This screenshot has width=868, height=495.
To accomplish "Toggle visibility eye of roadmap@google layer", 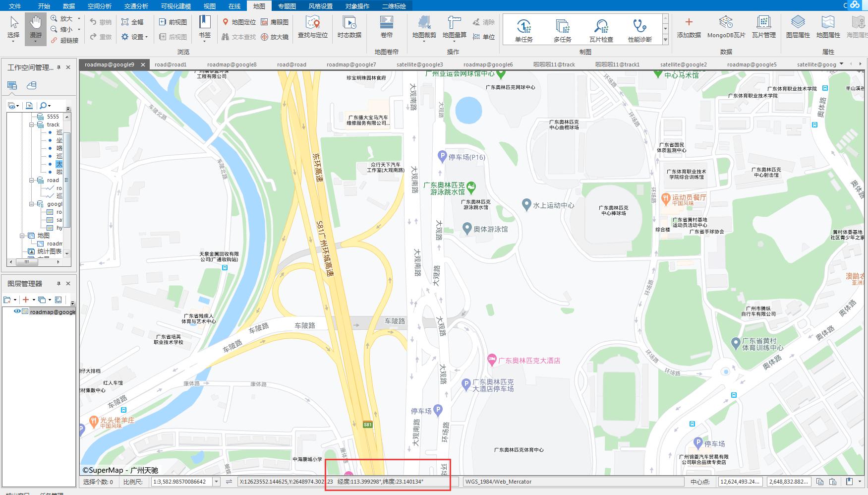I will [17, 311].
